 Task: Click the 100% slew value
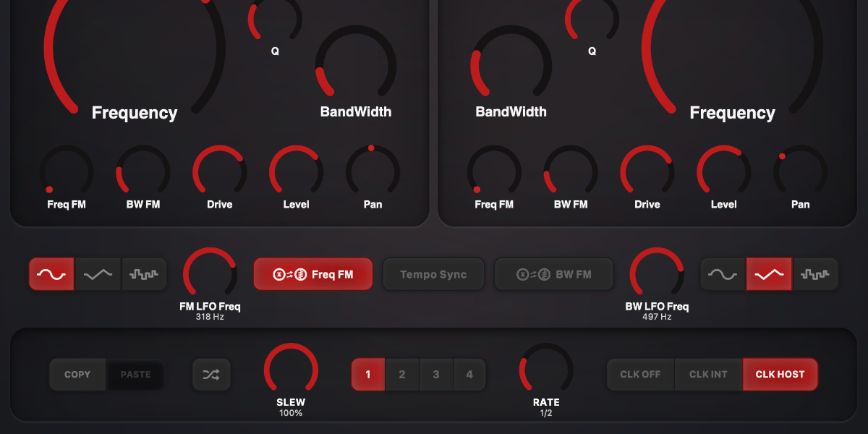(291, 413)
